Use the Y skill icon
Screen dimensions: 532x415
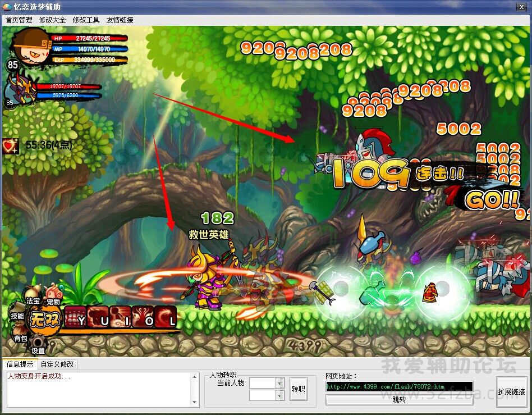76,317
